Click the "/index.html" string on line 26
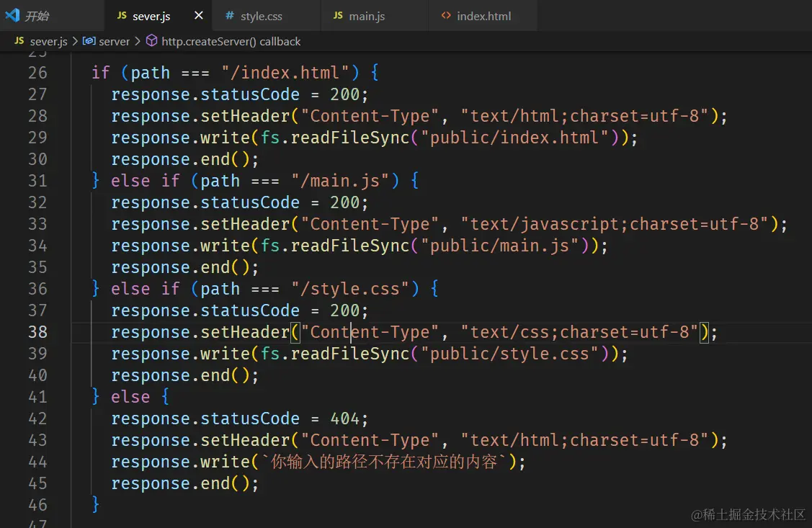 tap(285, 73)
